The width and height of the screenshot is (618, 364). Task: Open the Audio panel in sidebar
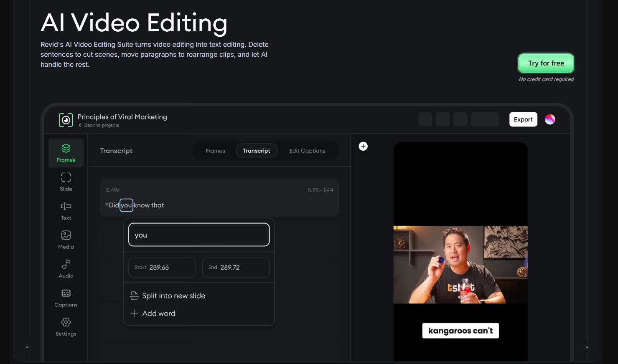[x=66, y=269]
